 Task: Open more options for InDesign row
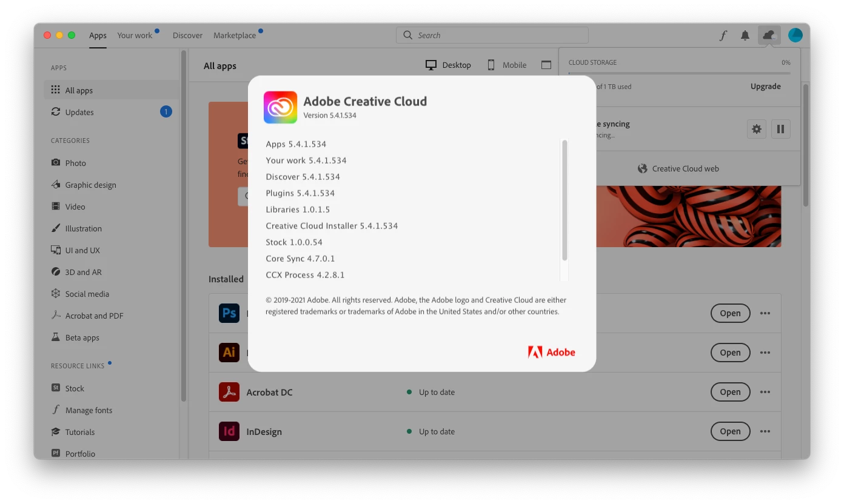pos(765,431)
